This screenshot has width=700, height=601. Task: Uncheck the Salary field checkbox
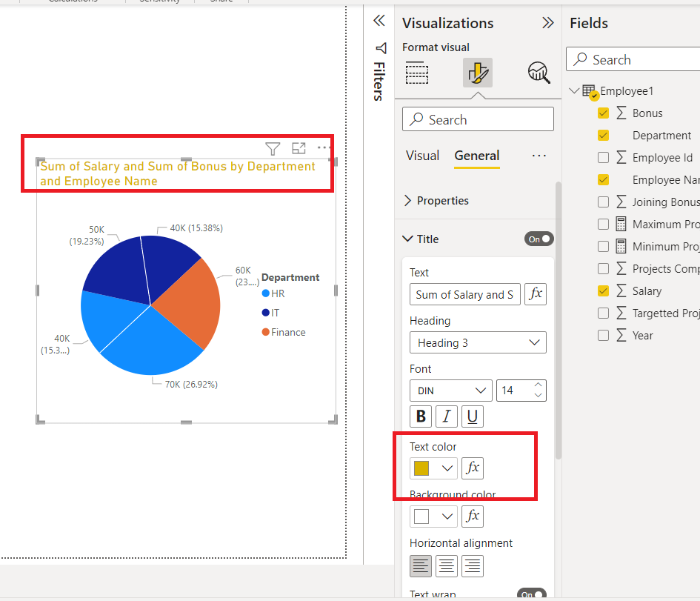603,291
